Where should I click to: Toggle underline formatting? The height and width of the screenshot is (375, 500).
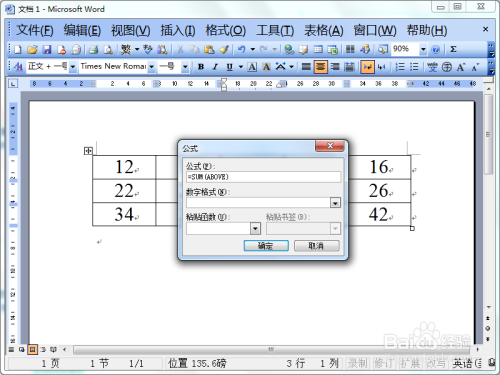click(x=230, y=67)
